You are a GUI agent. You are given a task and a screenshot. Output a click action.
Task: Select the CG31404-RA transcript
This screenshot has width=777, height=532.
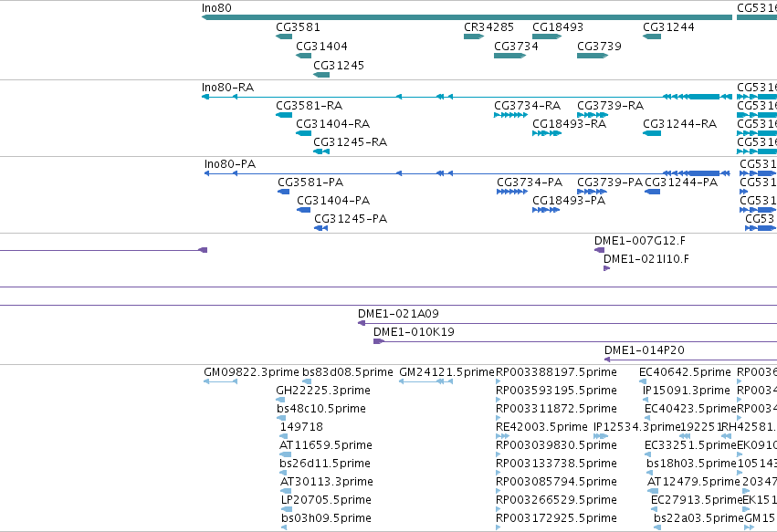(x=304, y=133)
